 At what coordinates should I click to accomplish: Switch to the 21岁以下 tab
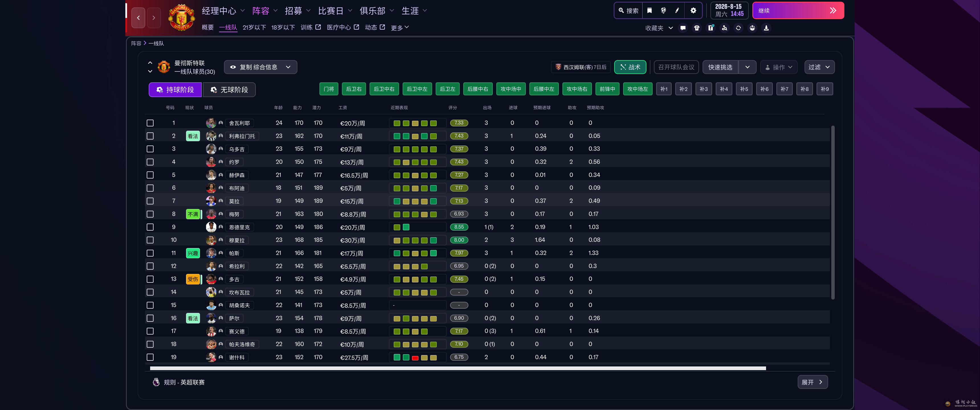tap(254, 27)
